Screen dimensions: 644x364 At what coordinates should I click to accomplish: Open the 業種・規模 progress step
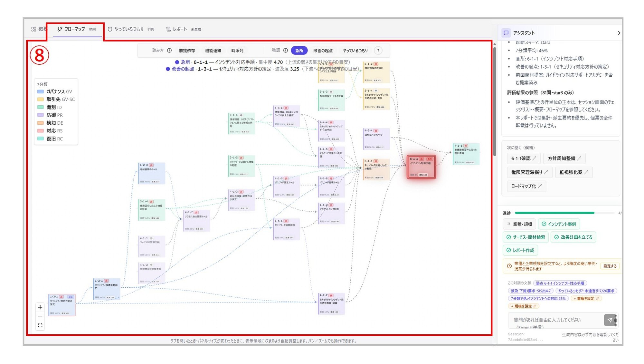pyautogui.click(x=519, y=224)
